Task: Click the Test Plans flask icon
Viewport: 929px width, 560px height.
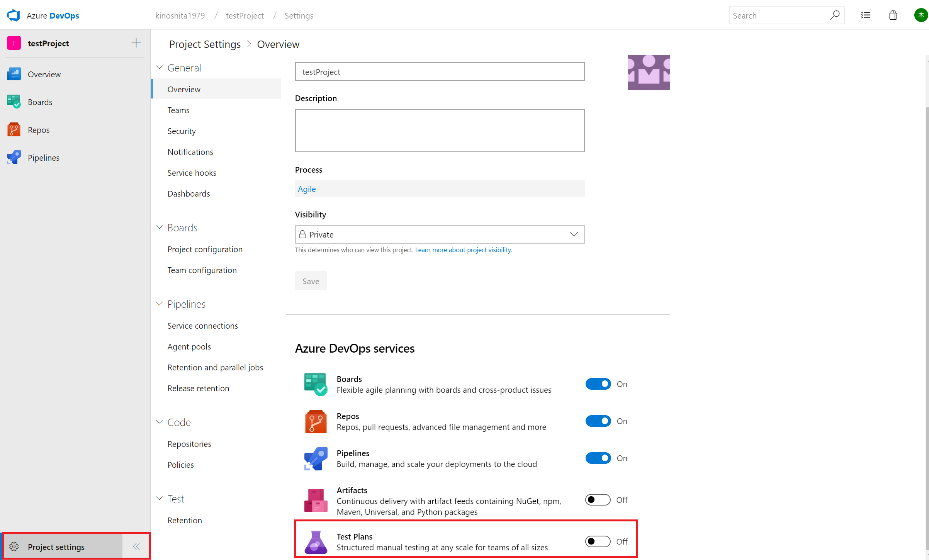Action: 316,542
